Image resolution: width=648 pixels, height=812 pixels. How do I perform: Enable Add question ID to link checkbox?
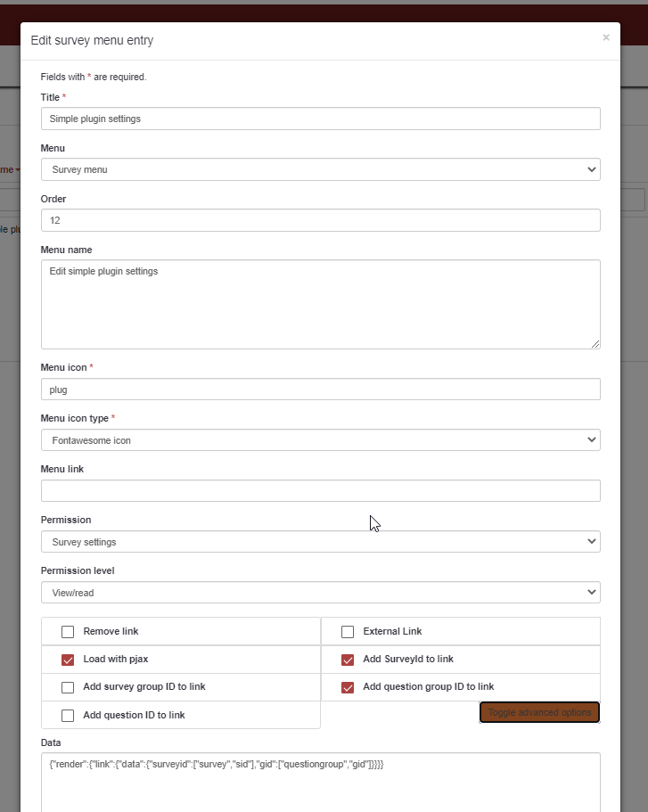[x=68, y=715]
